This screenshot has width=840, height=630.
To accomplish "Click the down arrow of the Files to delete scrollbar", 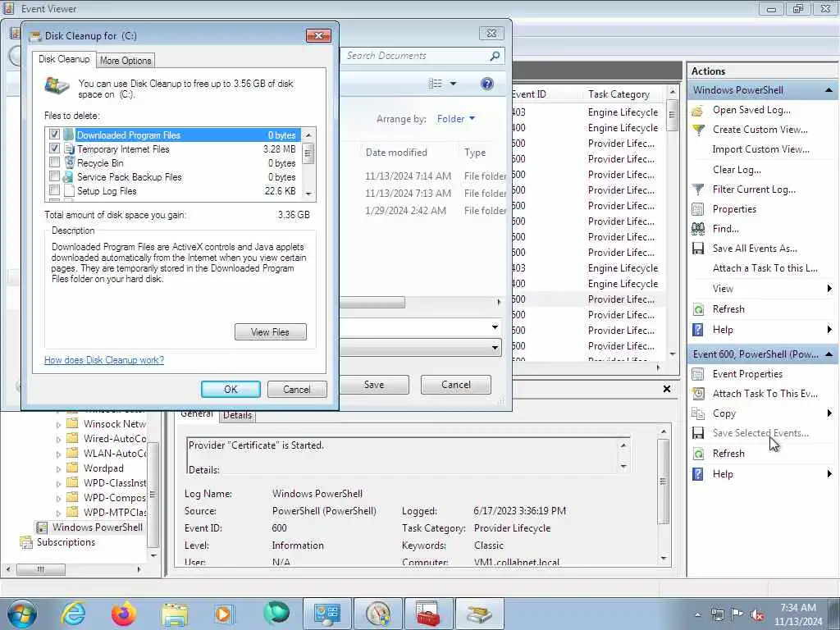I will tap(308, 194).
